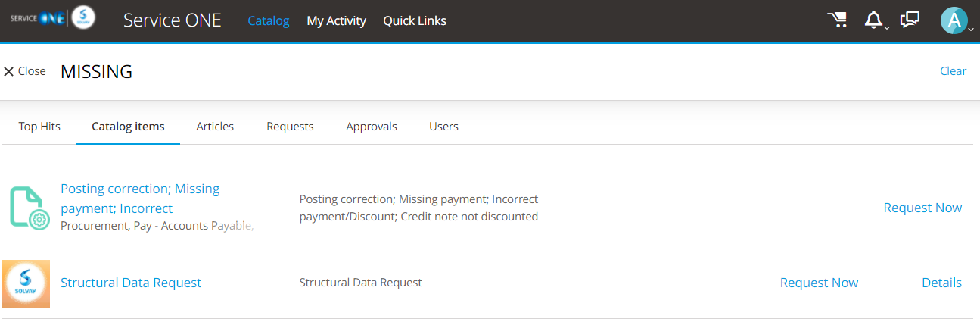Open My Activity menu

(336, 21)
